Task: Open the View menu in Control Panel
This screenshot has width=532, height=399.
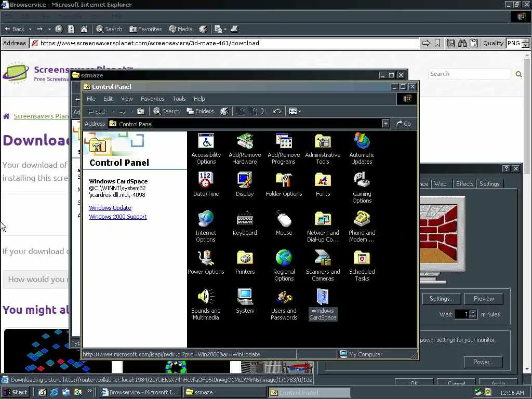Action: pos(127,99)
